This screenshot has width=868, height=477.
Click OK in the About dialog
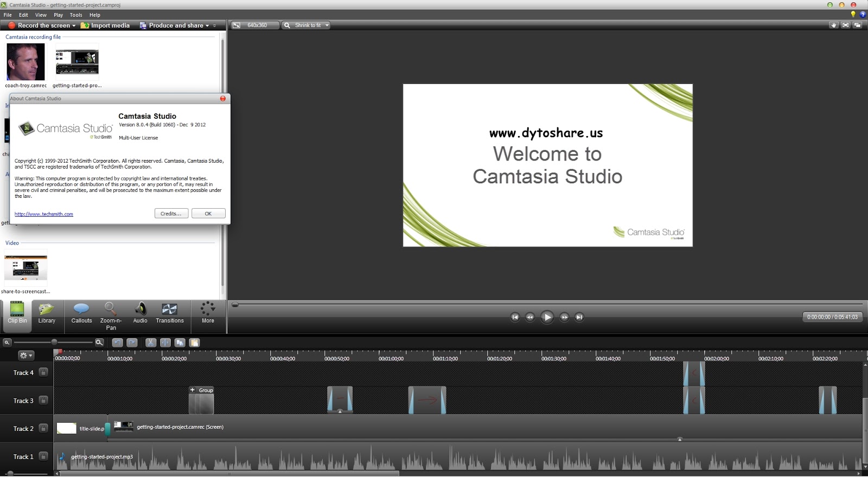coord(208,214)
